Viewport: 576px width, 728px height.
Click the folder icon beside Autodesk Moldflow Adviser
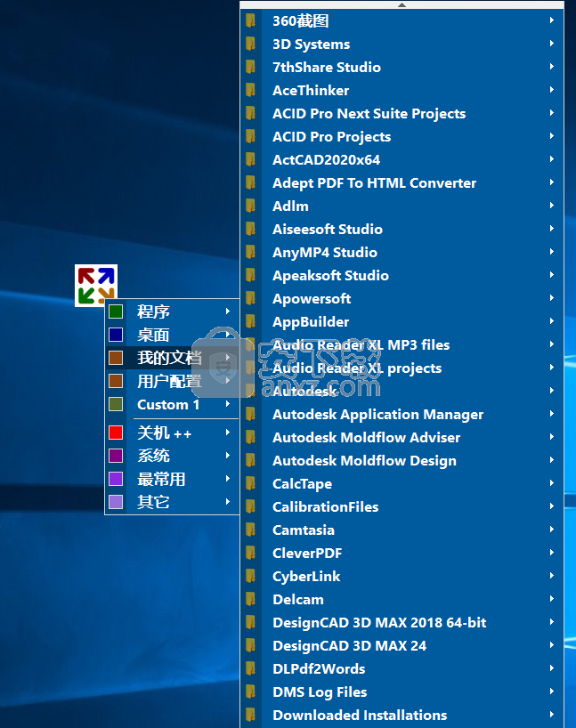(250, 437)
